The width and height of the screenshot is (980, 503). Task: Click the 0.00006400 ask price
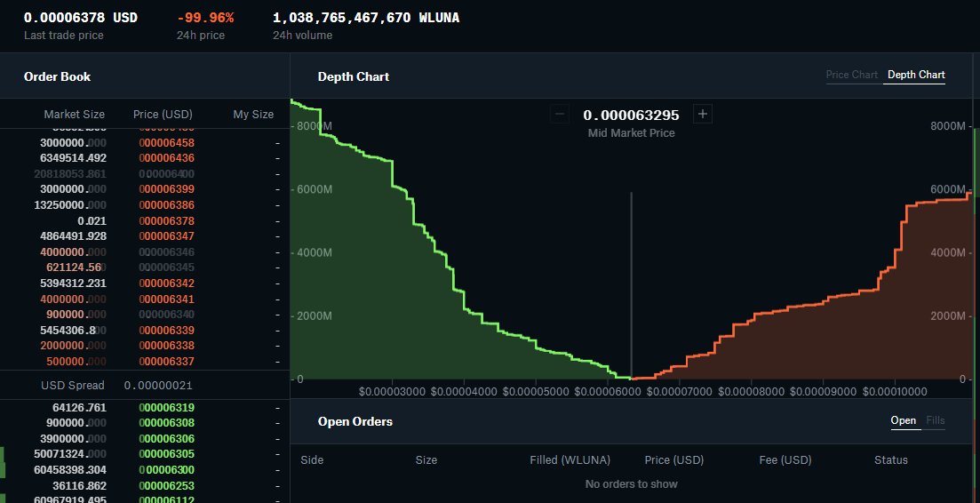[166, 173]
